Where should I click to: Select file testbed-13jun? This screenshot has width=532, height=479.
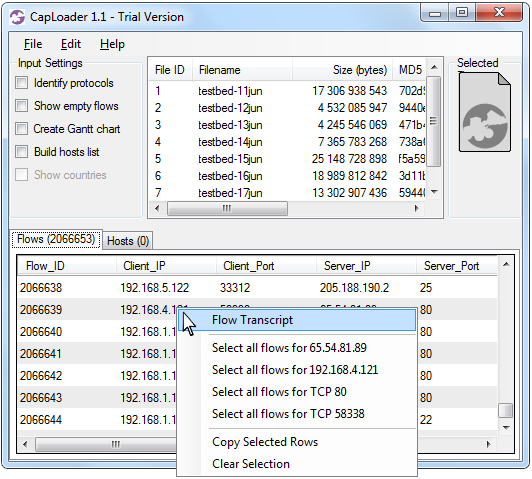tap(287, 125)
